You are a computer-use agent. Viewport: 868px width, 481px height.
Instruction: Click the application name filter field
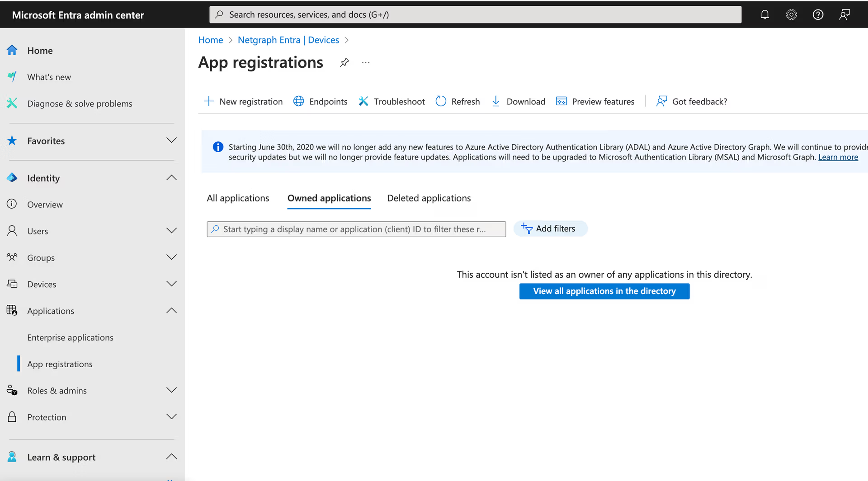pos(356,229)
